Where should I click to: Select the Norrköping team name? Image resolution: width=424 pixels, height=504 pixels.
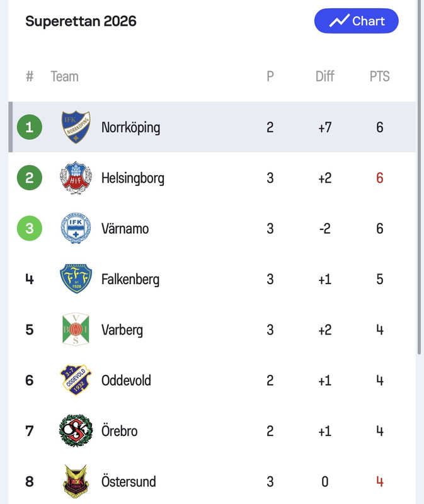131,128
